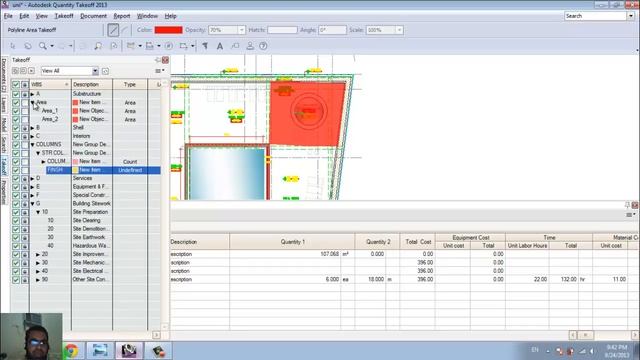Toggle visibility checkbox for Site Clearing row
640x360 pixels.
click(16, 221)
